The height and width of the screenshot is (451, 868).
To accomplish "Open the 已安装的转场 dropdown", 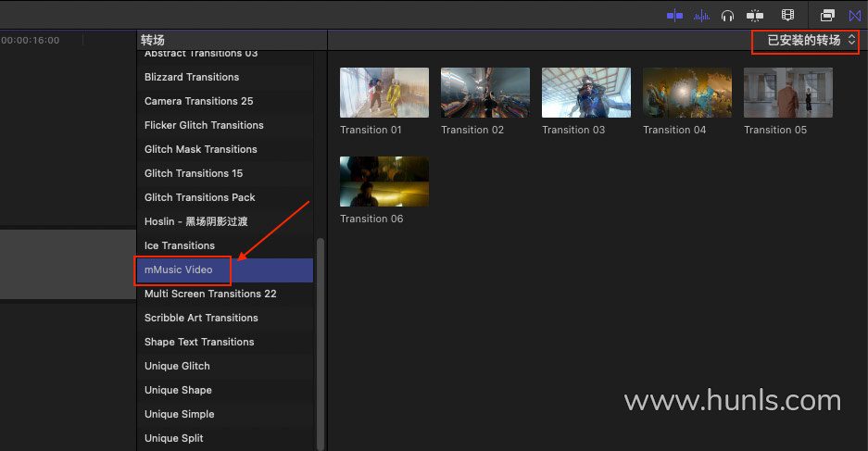I will pos(811,40).
